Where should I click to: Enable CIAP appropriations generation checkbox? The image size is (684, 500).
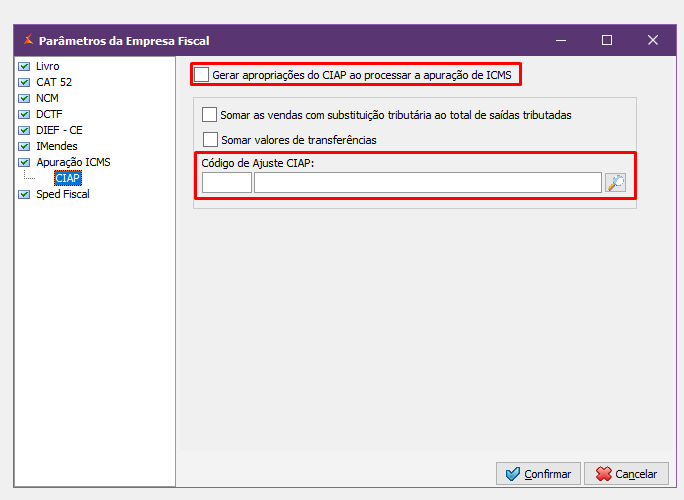click(x=202, y=75)
